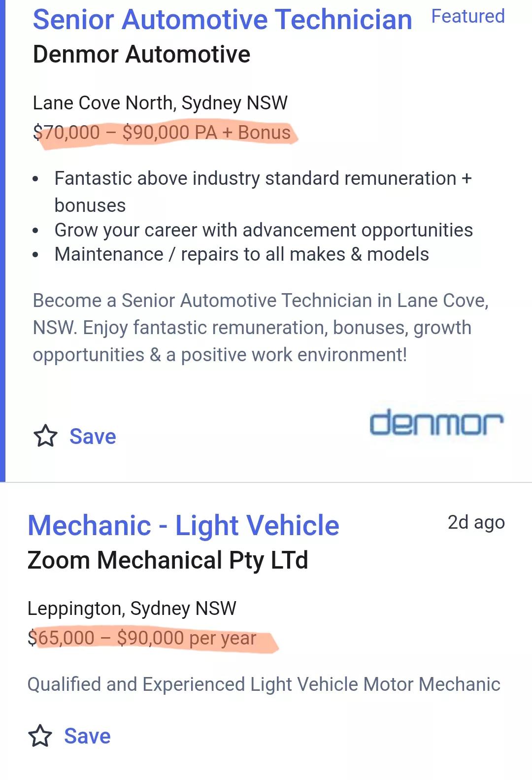Click the 2d ago posting date

click(x=476, y=522)
